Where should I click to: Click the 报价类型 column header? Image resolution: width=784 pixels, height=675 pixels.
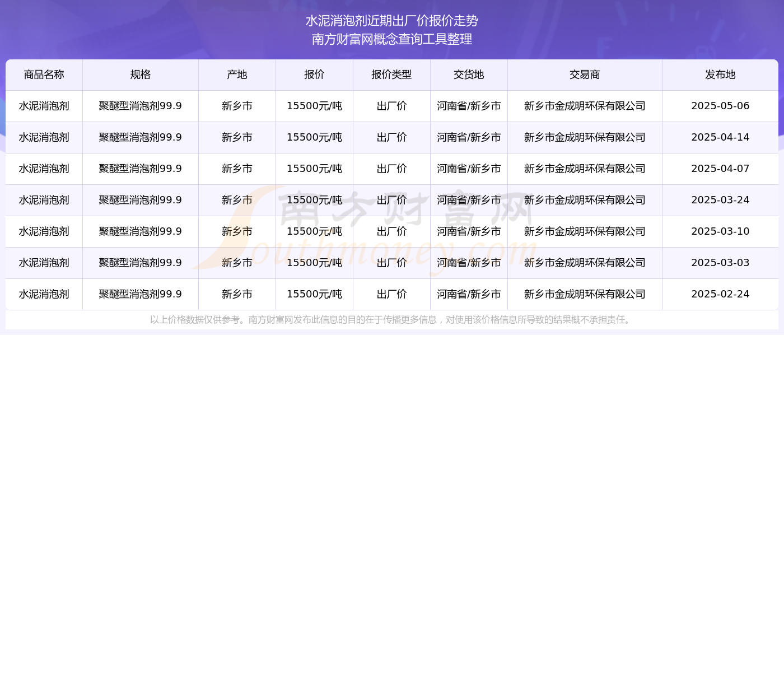point(391,75)
